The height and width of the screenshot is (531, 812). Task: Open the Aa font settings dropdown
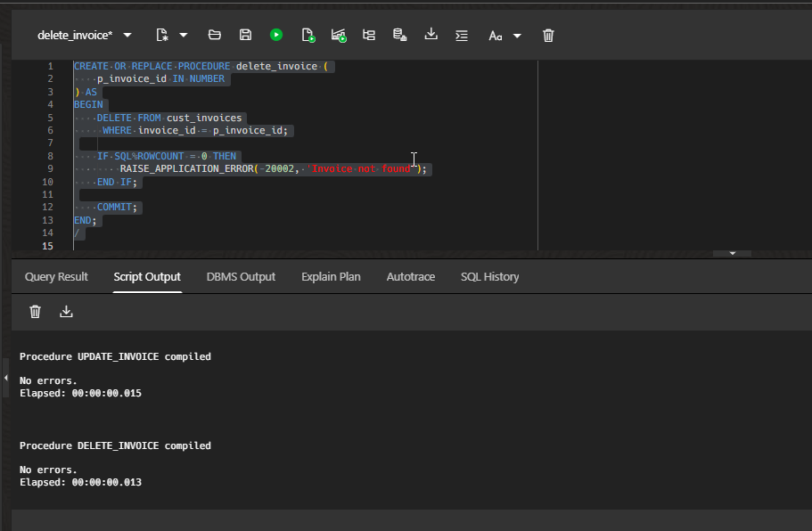click(517, 35)
